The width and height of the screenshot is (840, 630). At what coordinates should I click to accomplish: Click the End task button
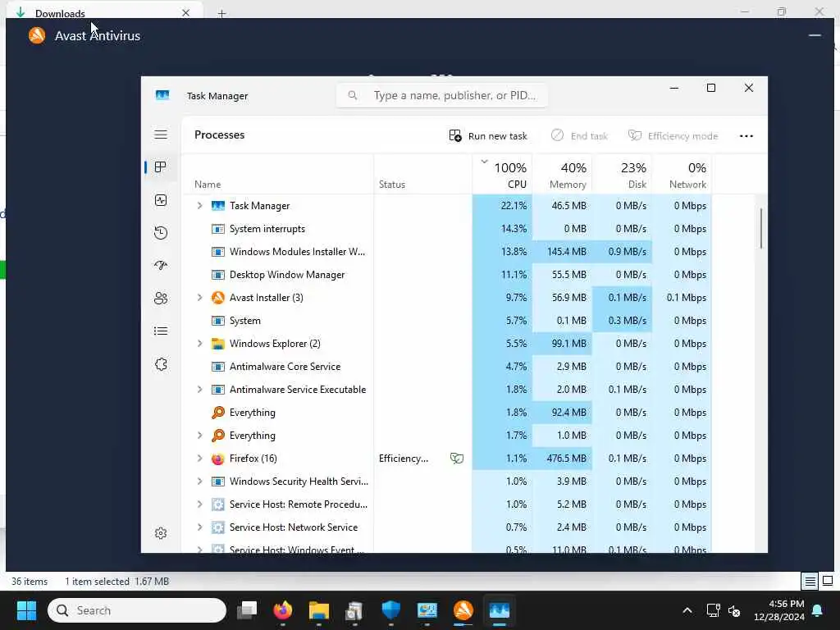(579, 136)
